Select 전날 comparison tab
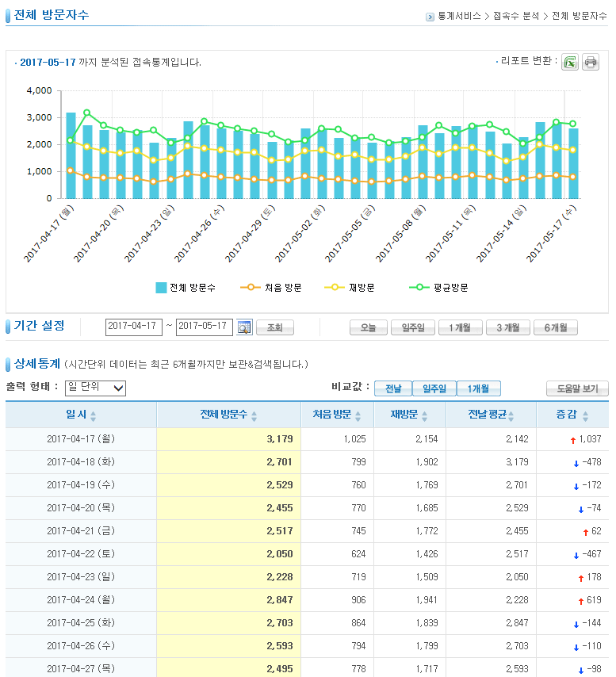Image resolution: width=616 pixels, height=677 pixels. tap(393, 388)
